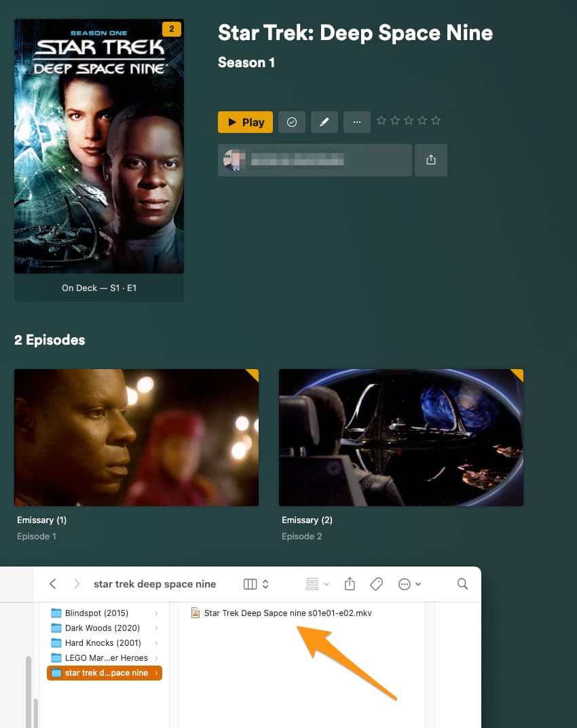Open Finder view switcher up-down arrows

pyautogui.click(x=265, y=584)
